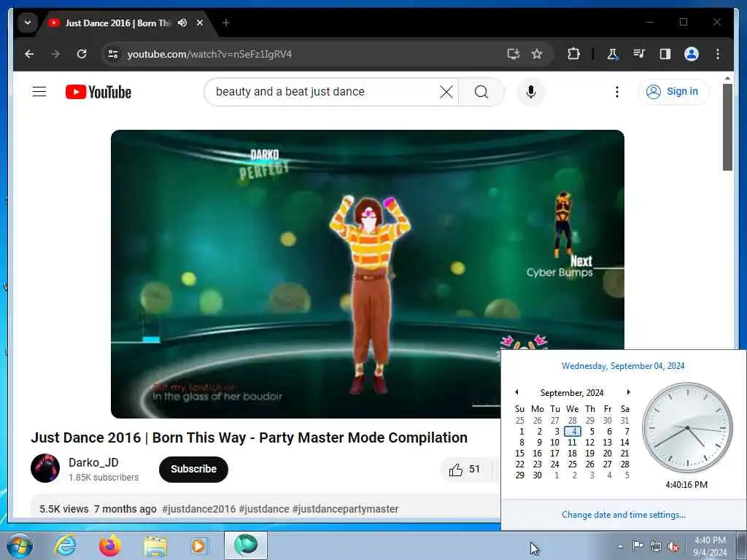Launch Firefox from the taskbar
This screenshot has width=747, height=560.
pos(110,545)
